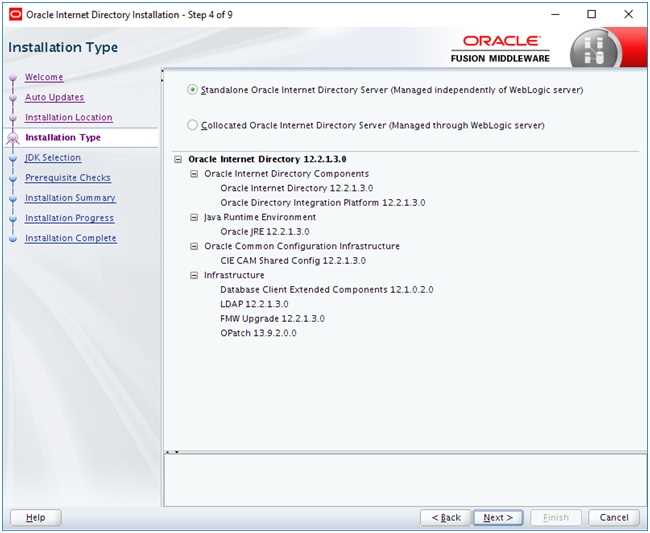Select LDAP 12.2.1.3.0 item
The width and height of the screenshot is (650, 533).
tap(254, 304)
